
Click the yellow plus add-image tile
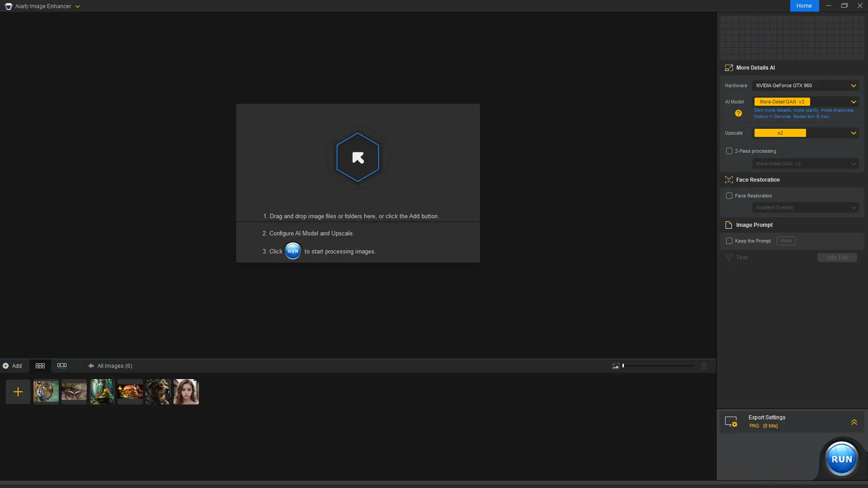18,392
